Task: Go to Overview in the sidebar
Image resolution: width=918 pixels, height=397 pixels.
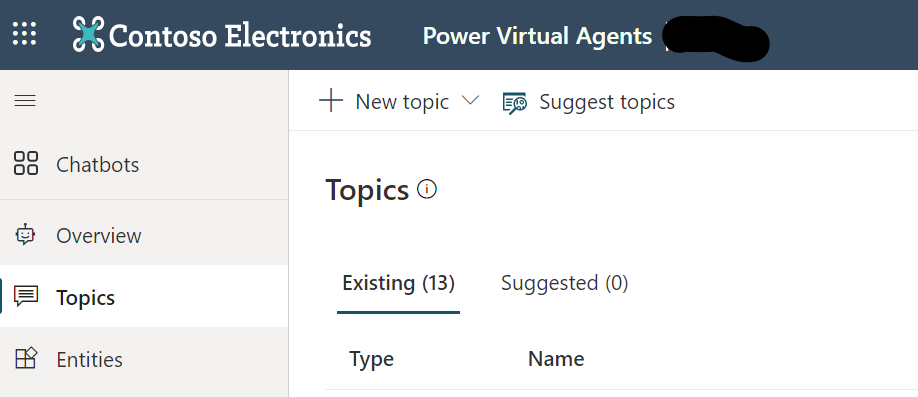Action: click(x=144, y=235)
